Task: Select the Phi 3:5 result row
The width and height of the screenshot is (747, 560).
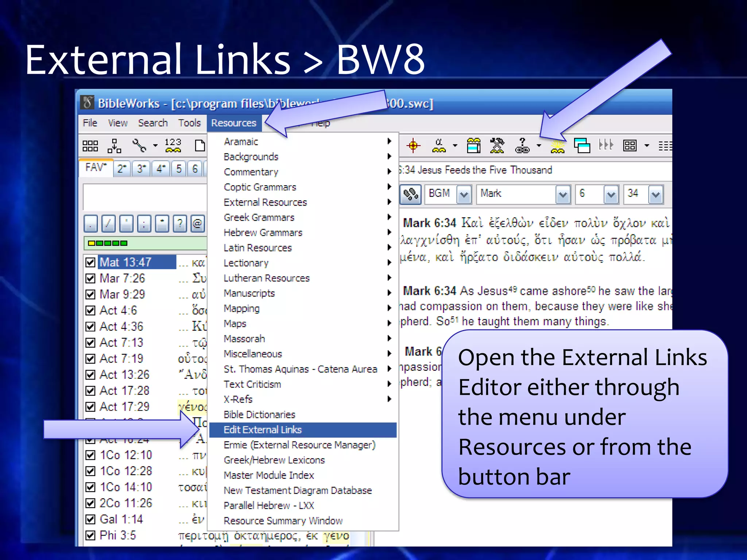Action: (x=117, y=535)
